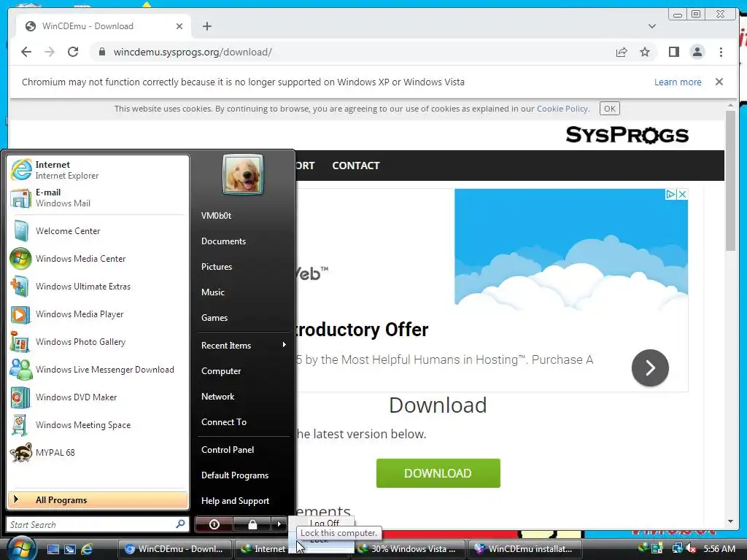This screenshot has width=747, height=560.
Task: Open Default Programs
Action: 235,475
